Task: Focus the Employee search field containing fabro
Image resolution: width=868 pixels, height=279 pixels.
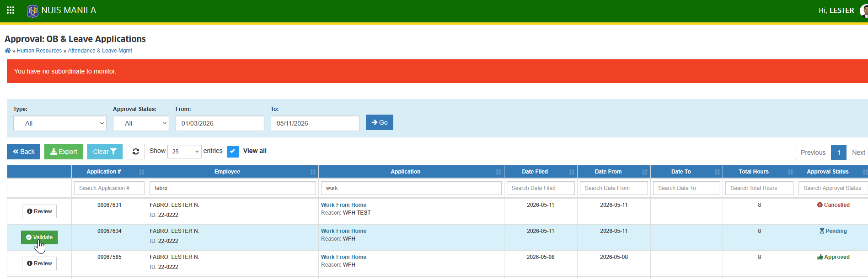Action: coord(233,188)
